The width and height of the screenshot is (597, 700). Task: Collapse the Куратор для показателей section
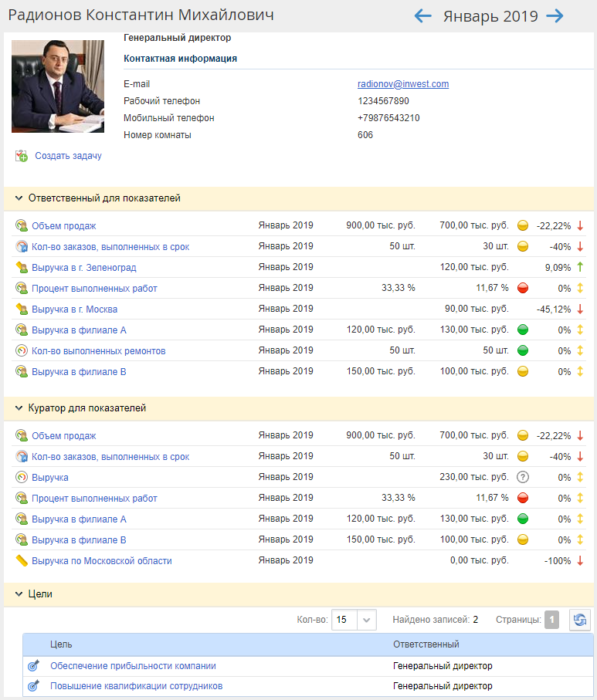point(19,408)
